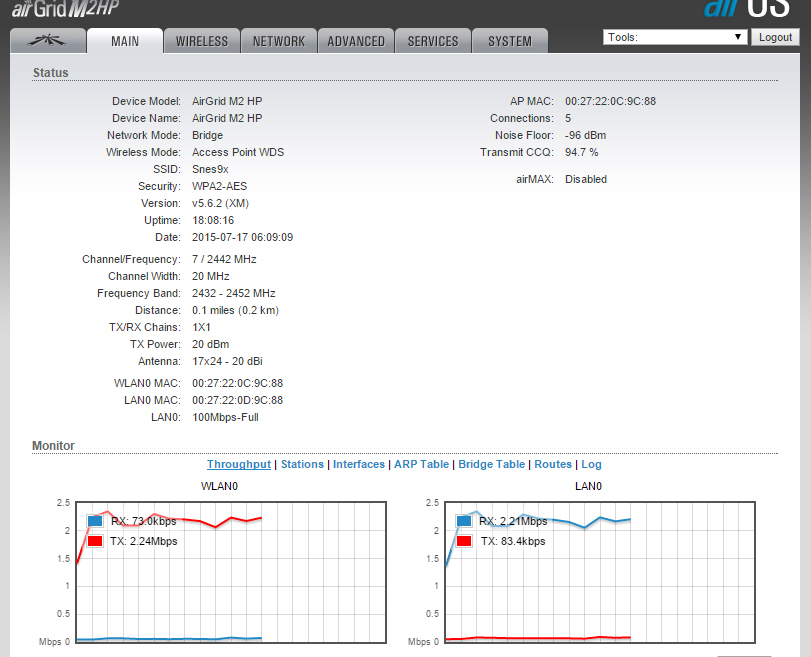Expand the Tools dropdown
Viewport: 811px width, 657px height.
[675, 37]
